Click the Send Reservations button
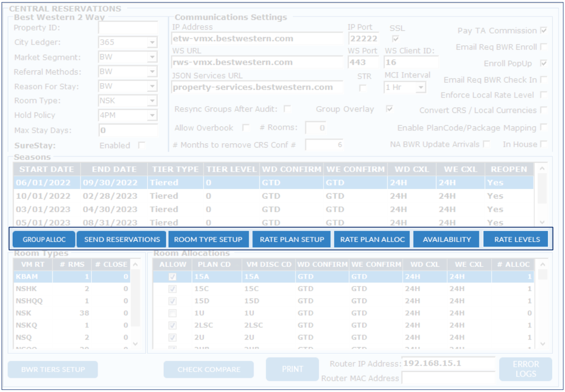This screenshot has height=392, width=565. (x=122, y=239)
